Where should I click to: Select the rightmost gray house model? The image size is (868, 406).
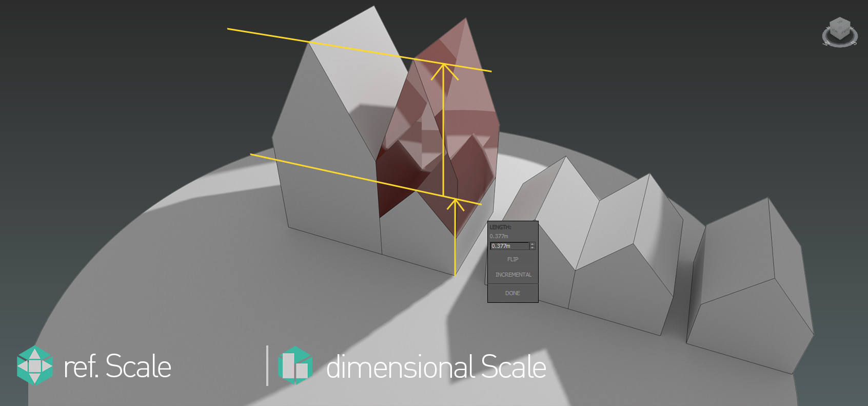click(x=749, y=287)
